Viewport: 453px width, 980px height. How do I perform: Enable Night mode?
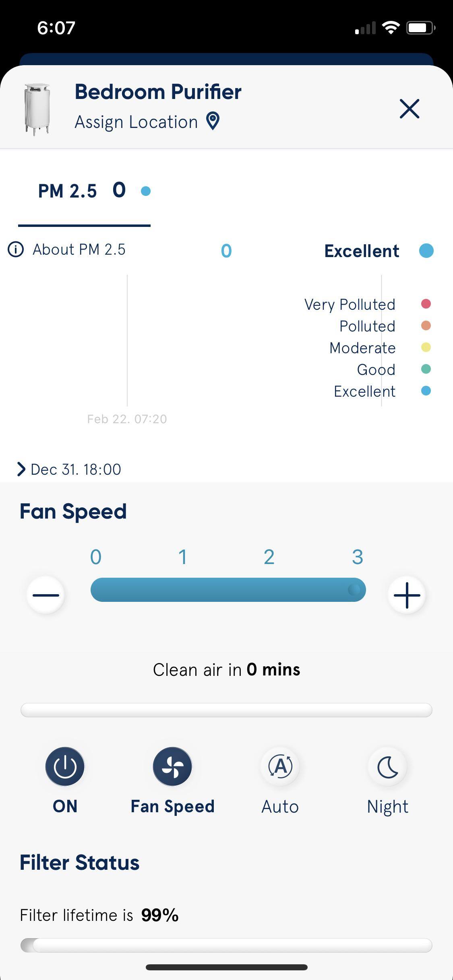[387, 766]
